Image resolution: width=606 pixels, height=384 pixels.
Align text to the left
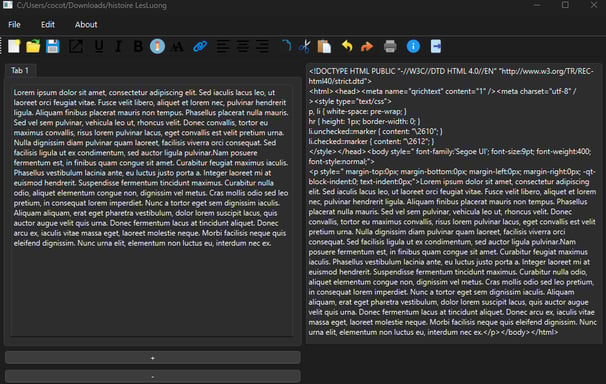coord(222,46)
